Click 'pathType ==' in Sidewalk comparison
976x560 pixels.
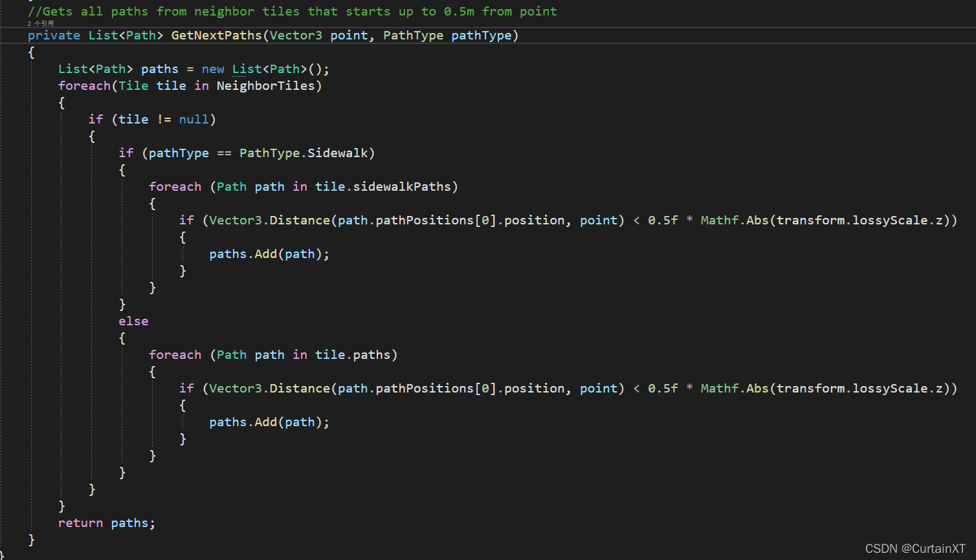tap(190, 153)
